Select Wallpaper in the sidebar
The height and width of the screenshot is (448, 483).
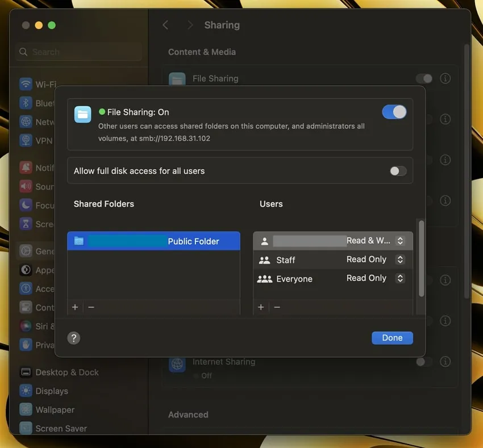point(55,410)
